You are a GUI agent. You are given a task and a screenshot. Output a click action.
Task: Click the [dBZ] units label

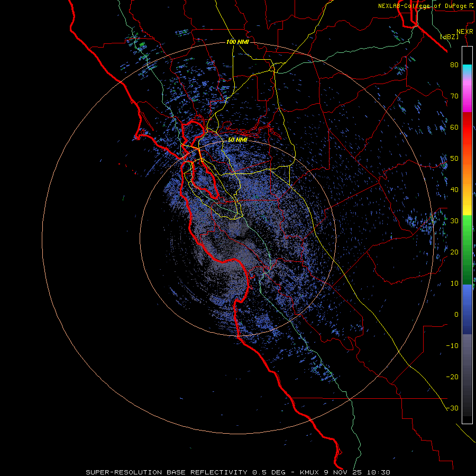point(449,37)
